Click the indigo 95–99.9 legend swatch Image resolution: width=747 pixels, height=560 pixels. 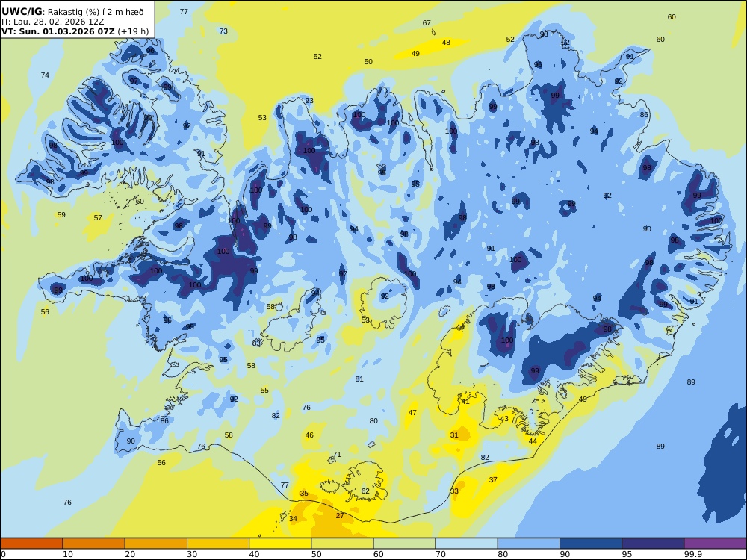pos(653,544)
